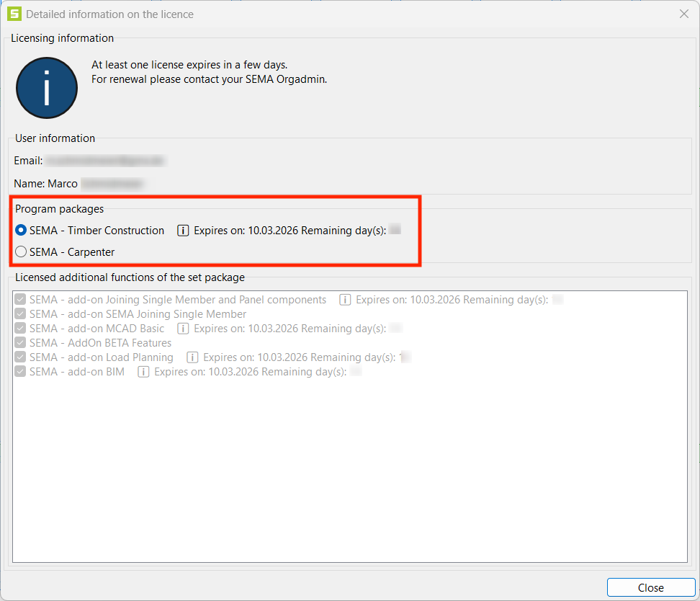Toggle add-on SEMA Joining Single Member checkbox

[x=21, y=314]
